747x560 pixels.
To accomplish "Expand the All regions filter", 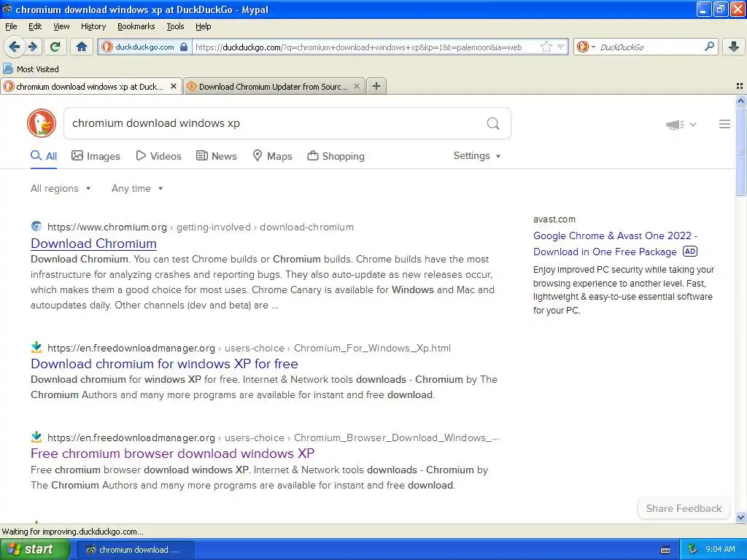I will point(61,188).
